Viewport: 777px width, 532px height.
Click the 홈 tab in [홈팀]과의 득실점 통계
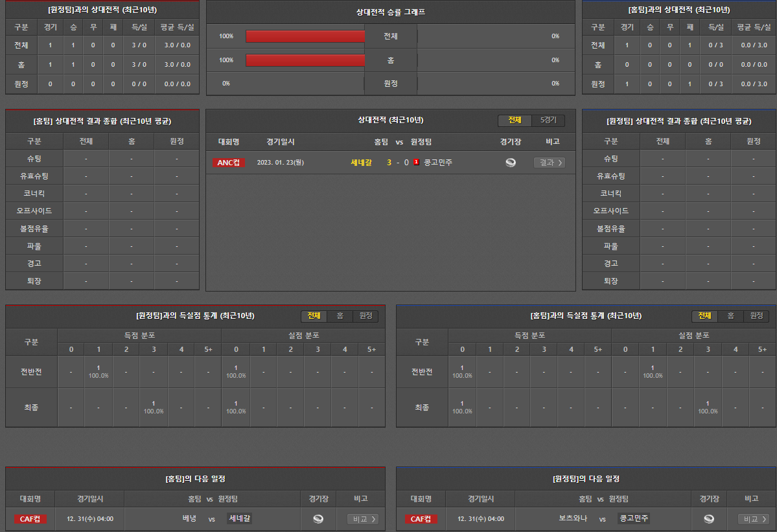[730, 316]
